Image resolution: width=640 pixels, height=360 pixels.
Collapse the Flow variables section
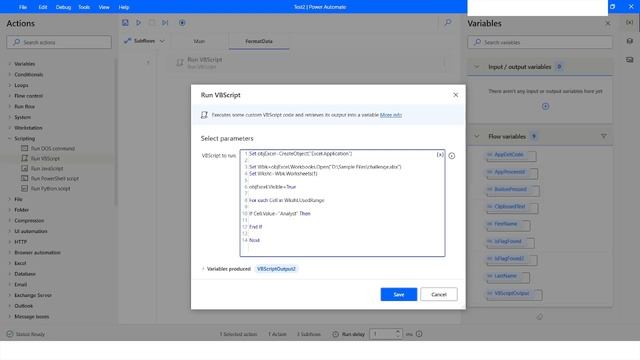pos(476,136)
